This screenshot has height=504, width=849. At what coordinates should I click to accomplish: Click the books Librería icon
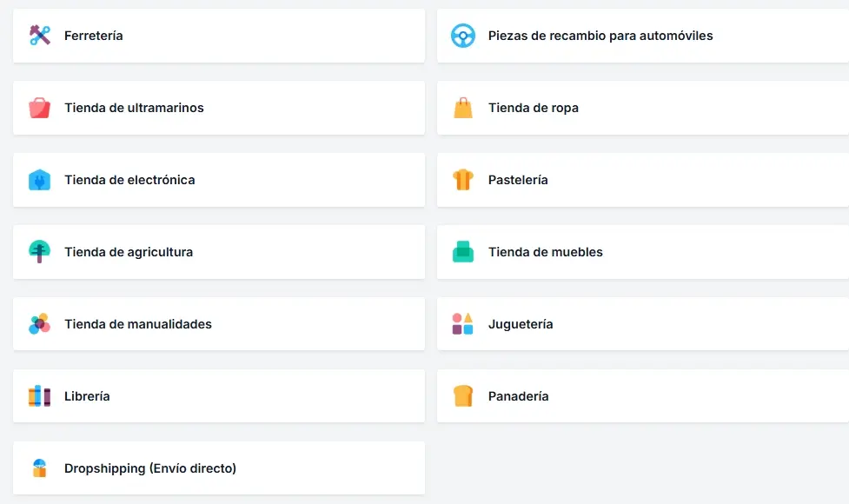(x=39, y=395)
